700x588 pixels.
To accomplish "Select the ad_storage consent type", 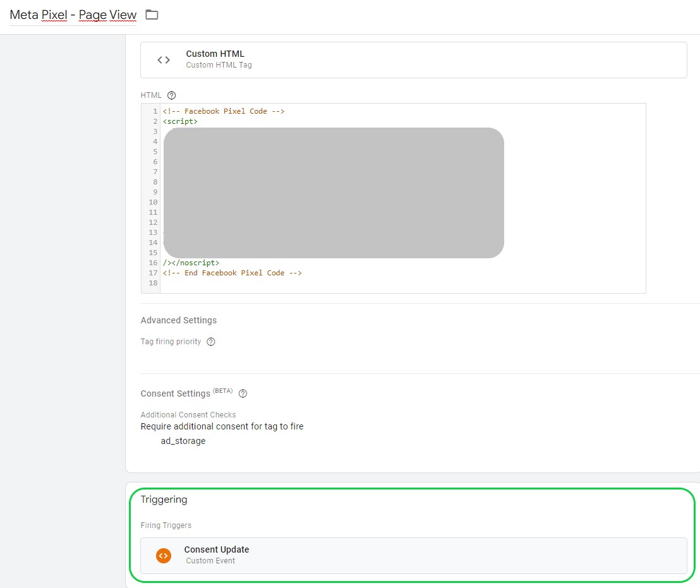I will click(x=183, y=441).
